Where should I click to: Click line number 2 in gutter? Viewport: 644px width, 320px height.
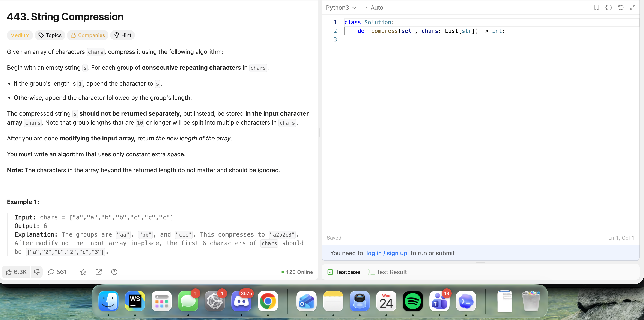(335, 31)
